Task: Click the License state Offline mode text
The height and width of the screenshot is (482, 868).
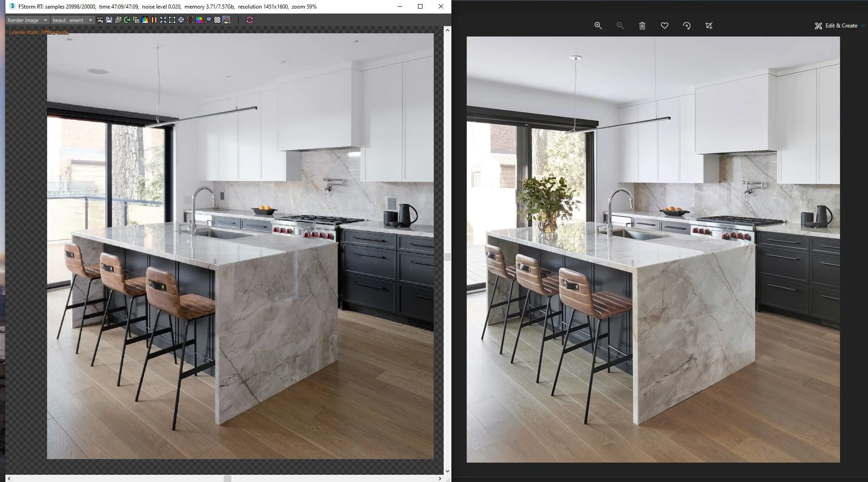Action: (39, 32)
